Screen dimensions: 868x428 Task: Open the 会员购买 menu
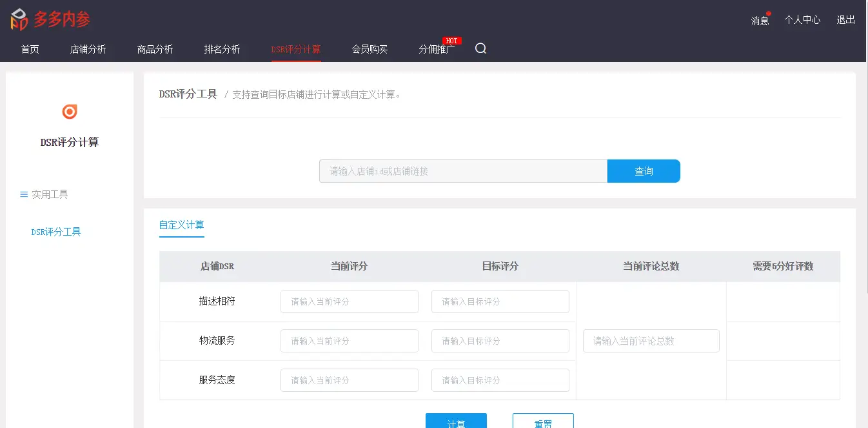click(370, 48)
